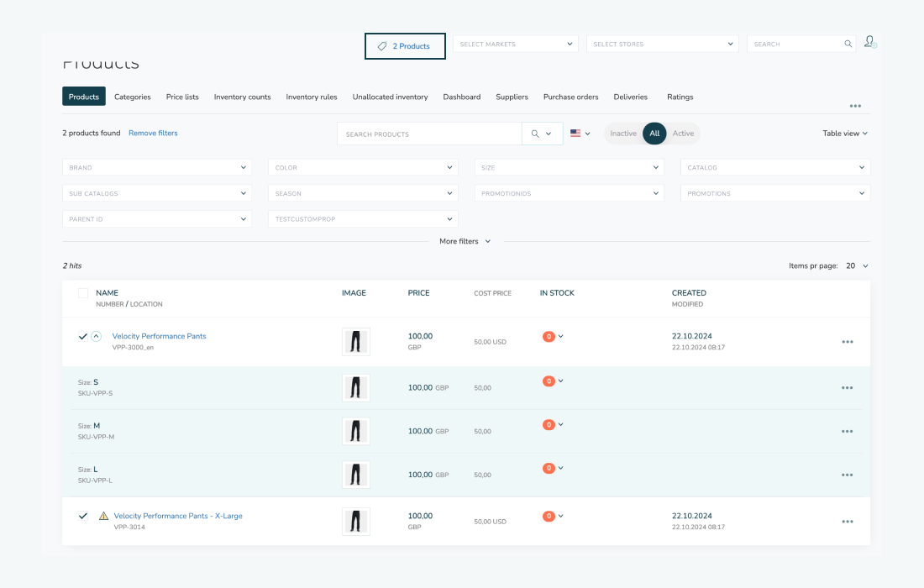Open Velocity Performance Pants - X-Large link
Image resolution: width=924 pixels, height=588 pixels.
(x=178, y=516)
